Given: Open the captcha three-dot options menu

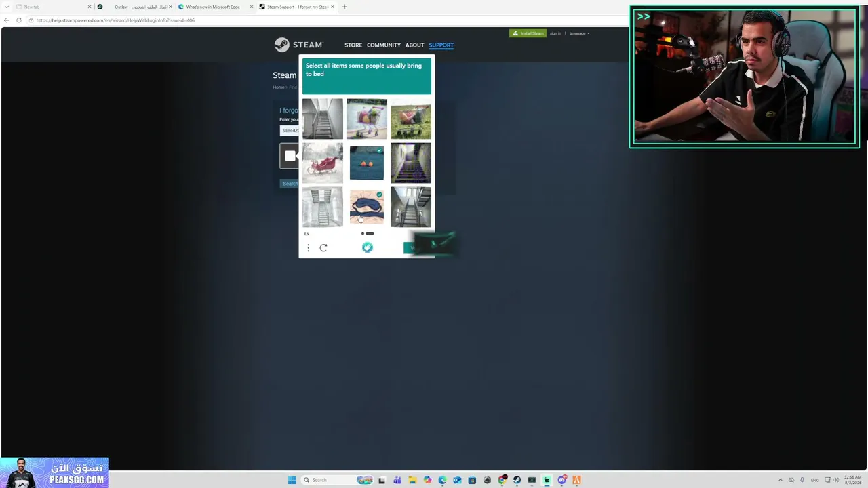Looking at the screenshot, I should (308, 248).
